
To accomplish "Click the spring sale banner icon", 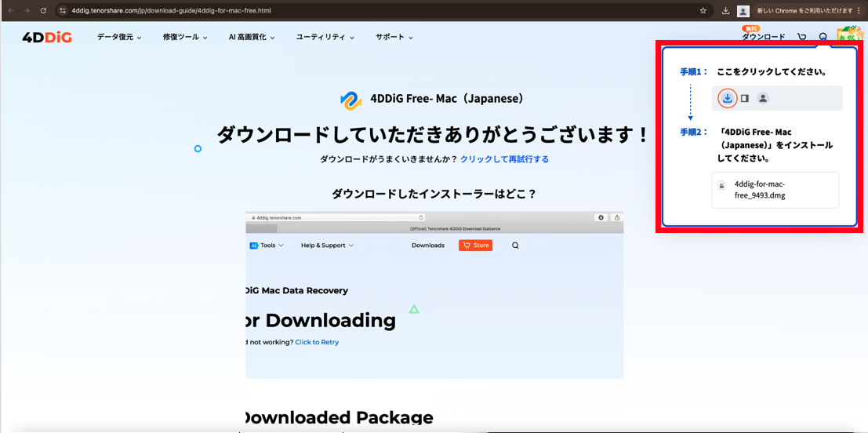I will (x=851, y=33).
